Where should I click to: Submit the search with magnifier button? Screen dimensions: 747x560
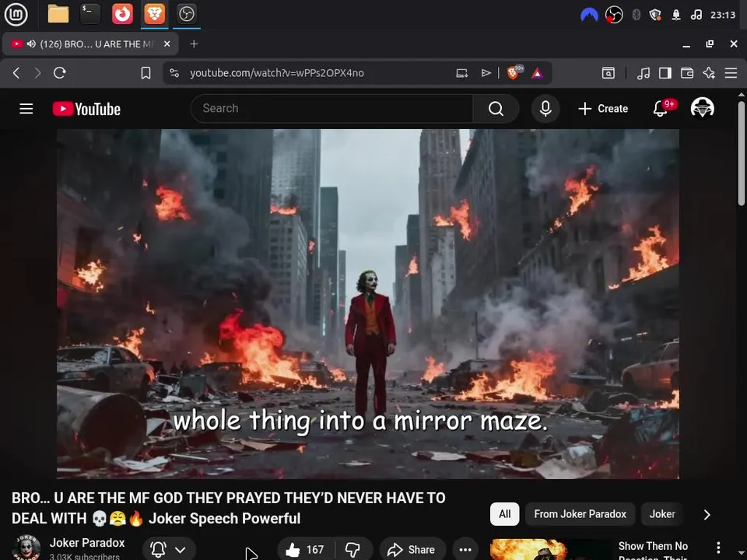click(496, 109)
